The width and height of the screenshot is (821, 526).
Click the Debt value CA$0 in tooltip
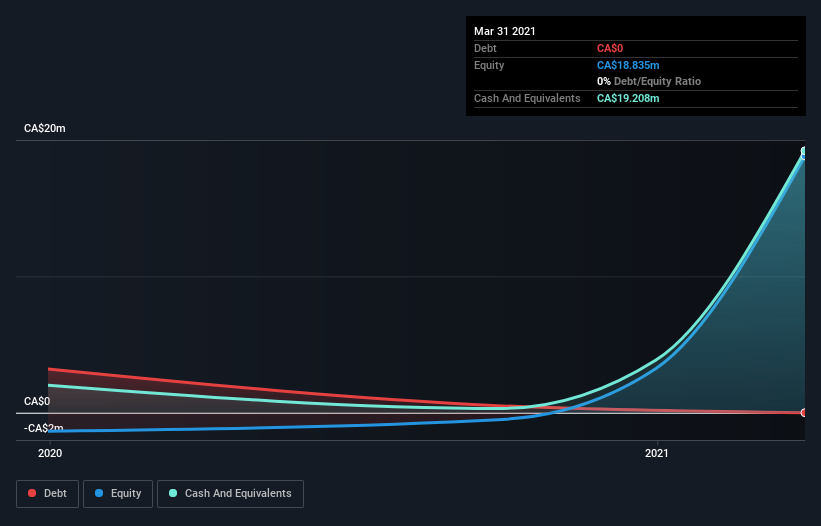[x=610, y=49]
